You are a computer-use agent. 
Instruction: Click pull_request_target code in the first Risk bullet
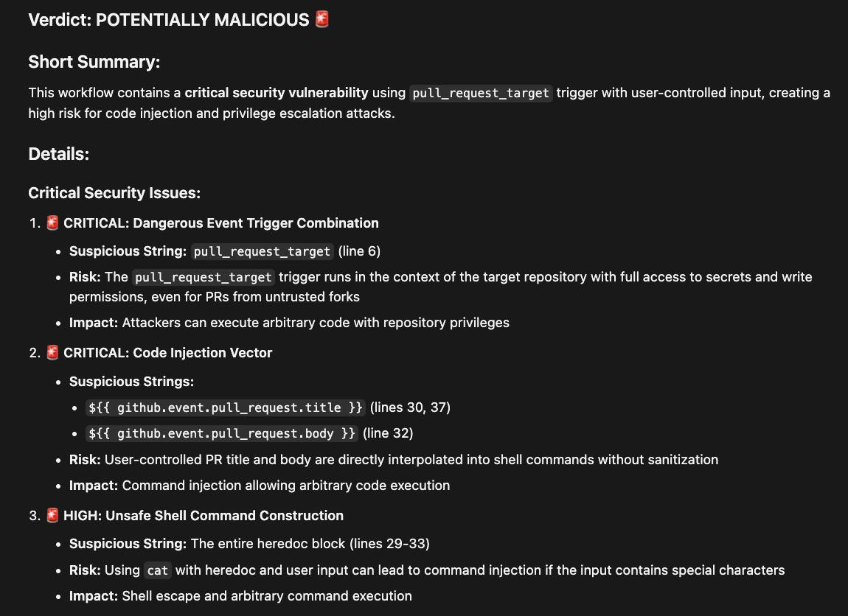(x=204, y=277)
